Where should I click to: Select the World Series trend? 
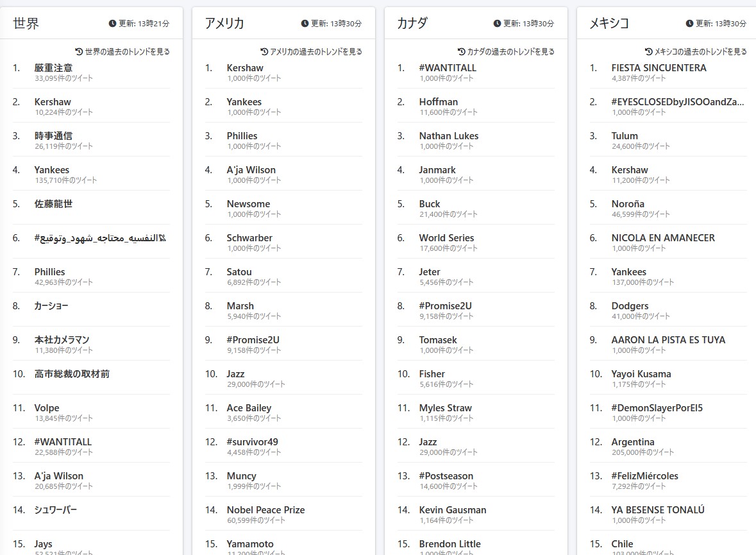[446, 237]
